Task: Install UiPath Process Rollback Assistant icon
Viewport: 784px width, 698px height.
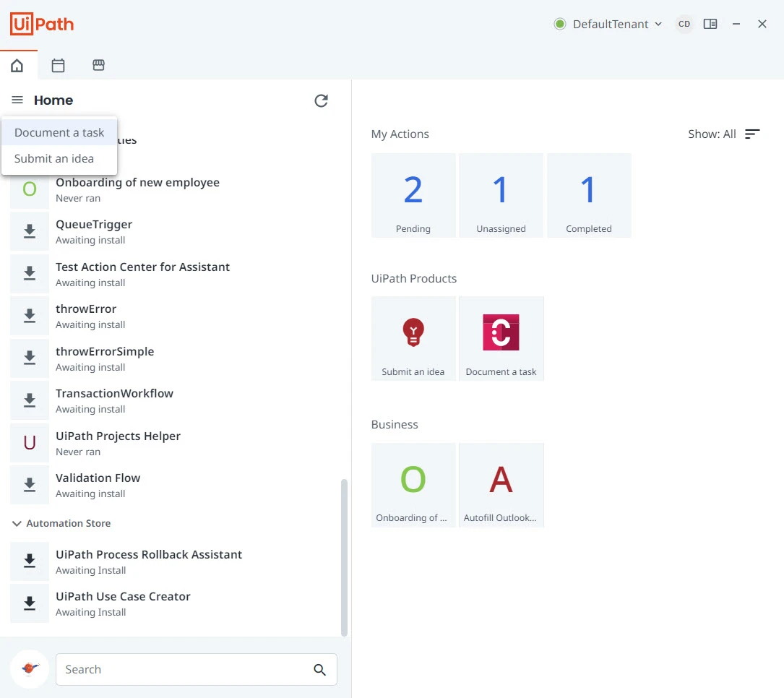Action: 30,561
